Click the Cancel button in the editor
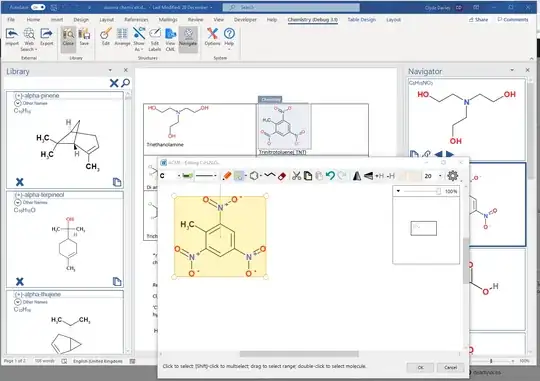Viewport: 540px width, 381px height. click(450, 368)
